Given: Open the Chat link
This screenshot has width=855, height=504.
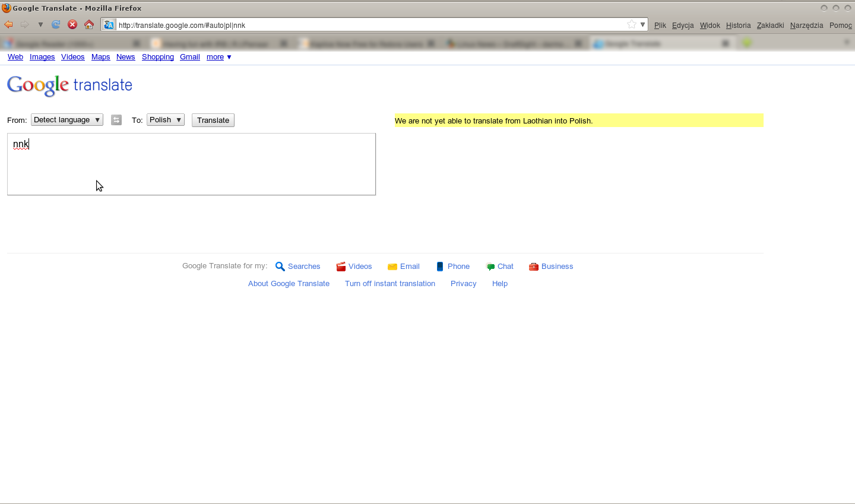Looking at the screenshot, I should coord(505,267).
